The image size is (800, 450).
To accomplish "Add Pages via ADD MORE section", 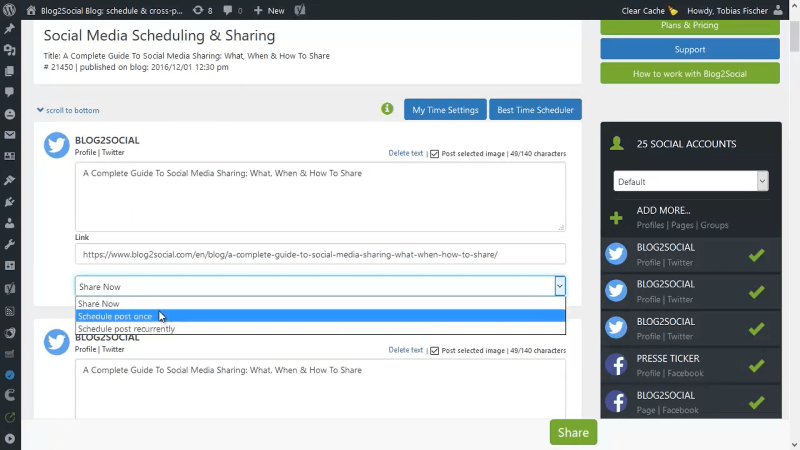I will point(682,225).
